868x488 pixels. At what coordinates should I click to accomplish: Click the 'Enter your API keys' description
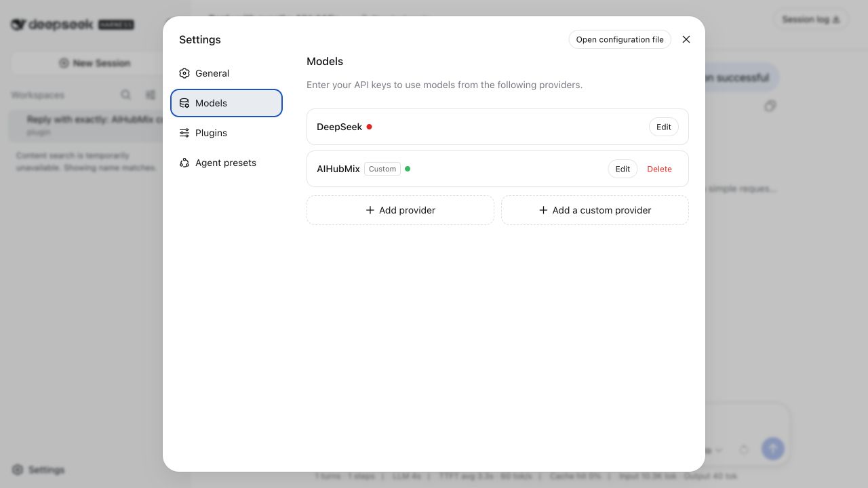click(x=444, y=85)
